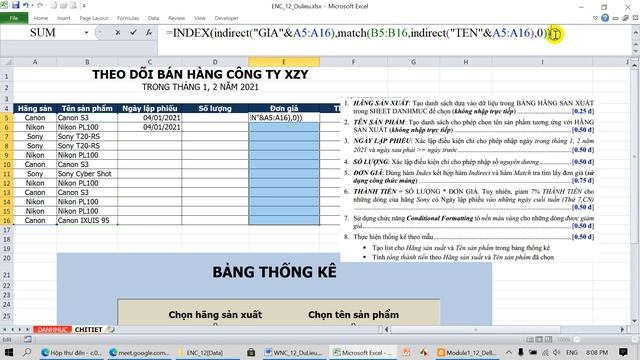Click cell with 'Sony Cyber Shot'

click(x=87, y=173)
